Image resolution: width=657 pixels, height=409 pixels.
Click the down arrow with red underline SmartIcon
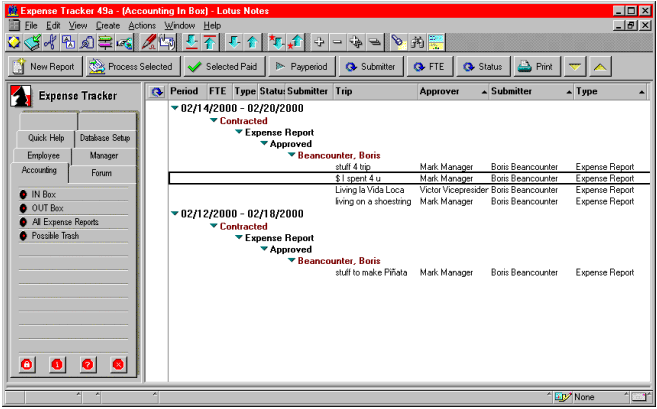coord(191,42)
